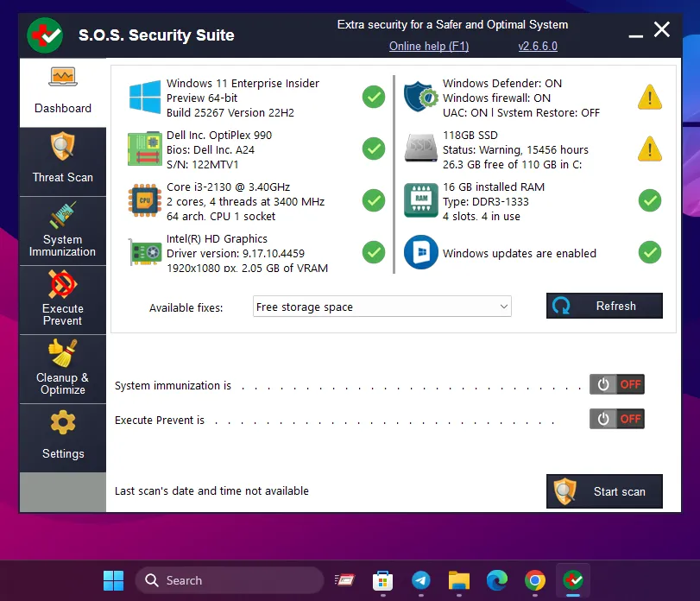700x601 pixels.
Task: Click the S.O.S. Security Suite logo icon
Action: pos(45,35)
